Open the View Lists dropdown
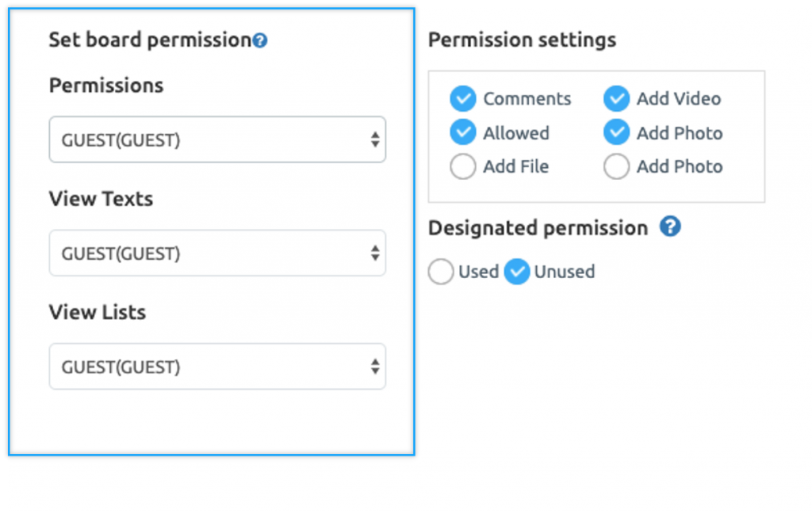812x511 pixels. 217,366
